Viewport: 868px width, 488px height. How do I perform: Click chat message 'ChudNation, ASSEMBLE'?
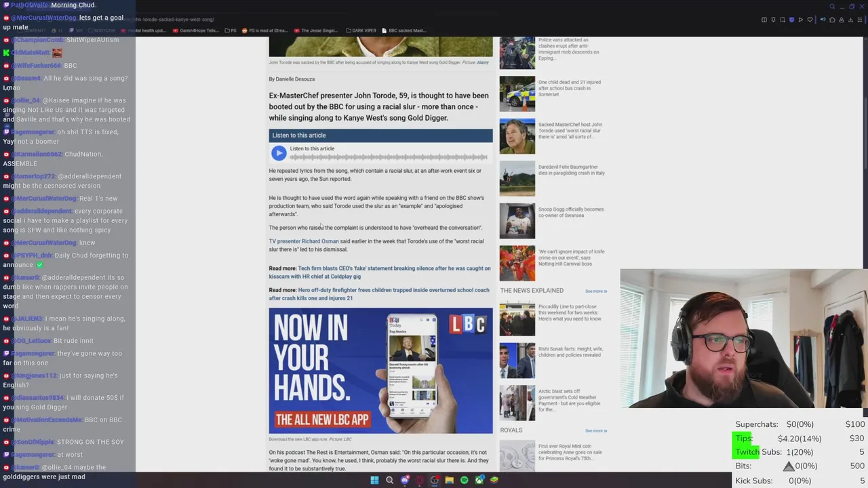point(53,159)
